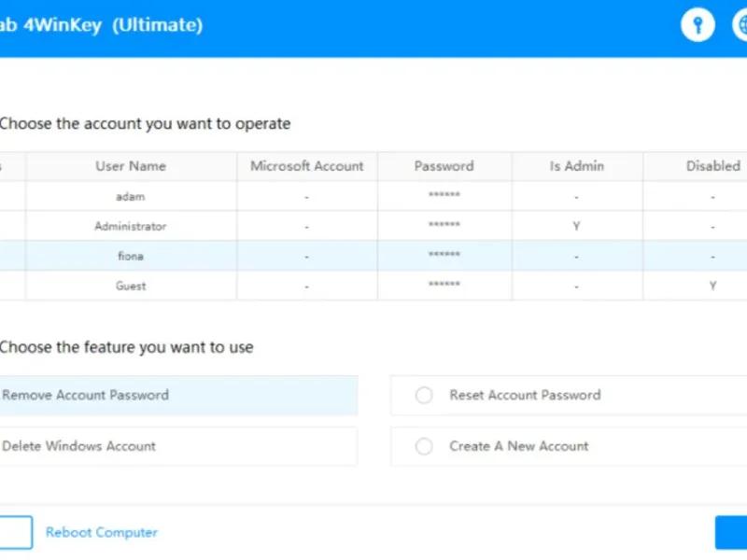Select the fiona user row
Viewport: 747px width, 560px height.
[x=373, y=256]
